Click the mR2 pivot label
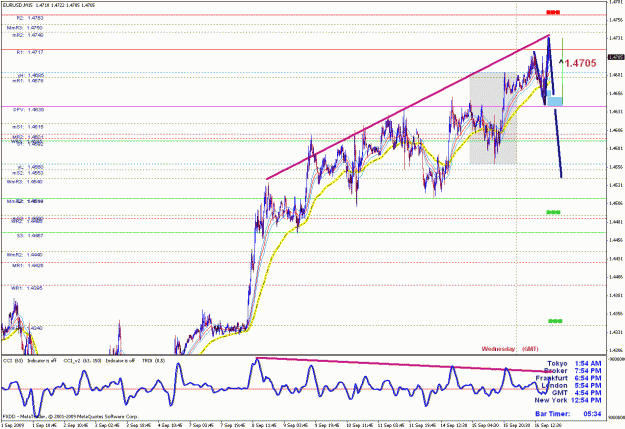Viewport: 625px width, 429px height. pyautogui.click(x=28, y=35)
